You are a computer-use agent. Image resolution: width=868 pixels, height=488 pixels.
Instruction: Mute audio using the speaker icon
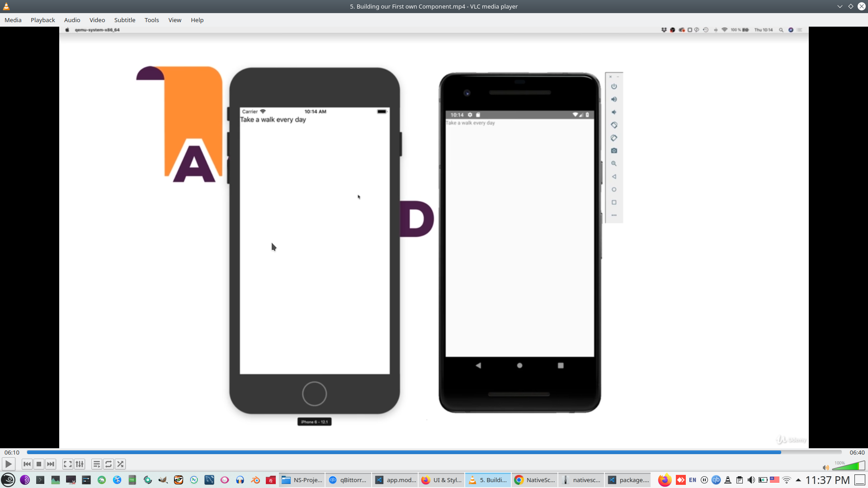(x=826, y=468)
